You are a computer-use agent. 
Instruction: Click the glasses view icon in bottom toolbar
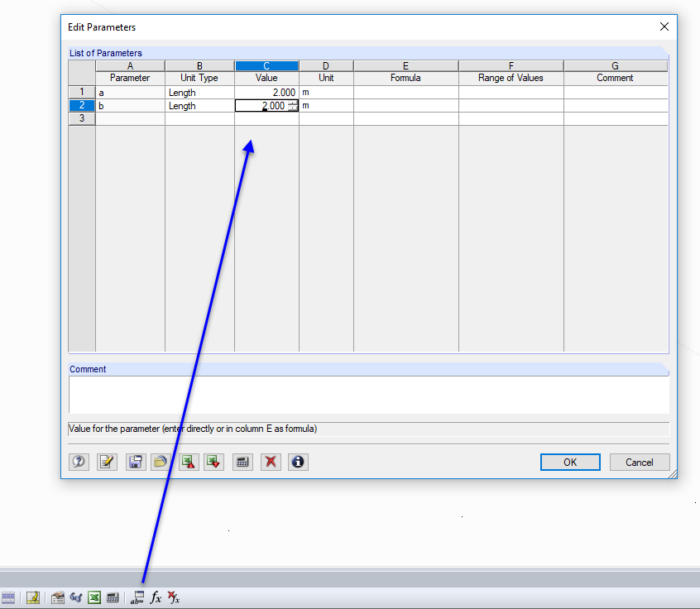click(x=75, y=597)
